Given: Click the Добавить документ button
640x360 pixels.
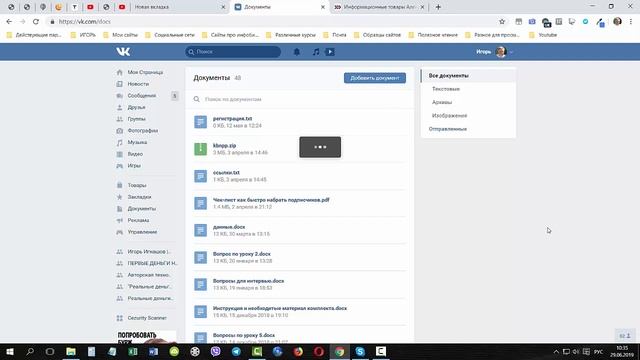Looking at the screenshot, I should click(375, 78).
